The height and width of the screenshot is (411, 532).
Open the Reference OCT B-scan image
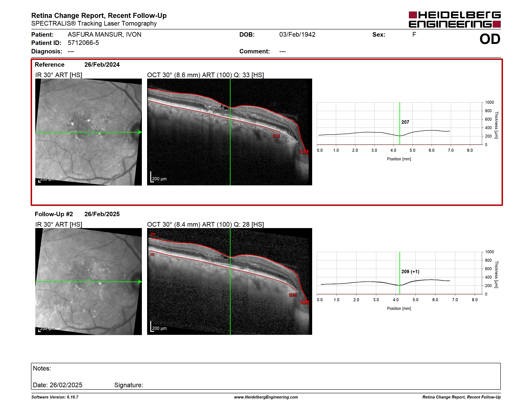coord(230,132)
